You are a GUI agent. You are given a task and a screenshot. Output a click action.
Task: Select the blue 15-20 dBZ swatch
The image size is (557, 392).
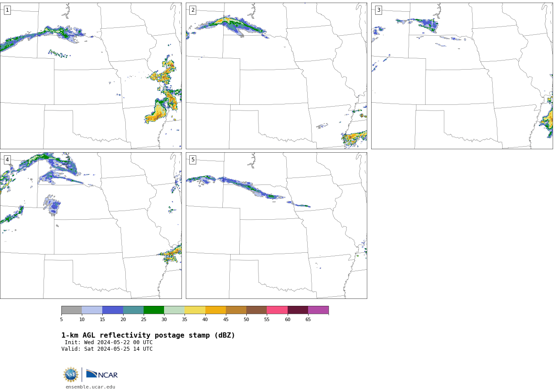(113, 310)
